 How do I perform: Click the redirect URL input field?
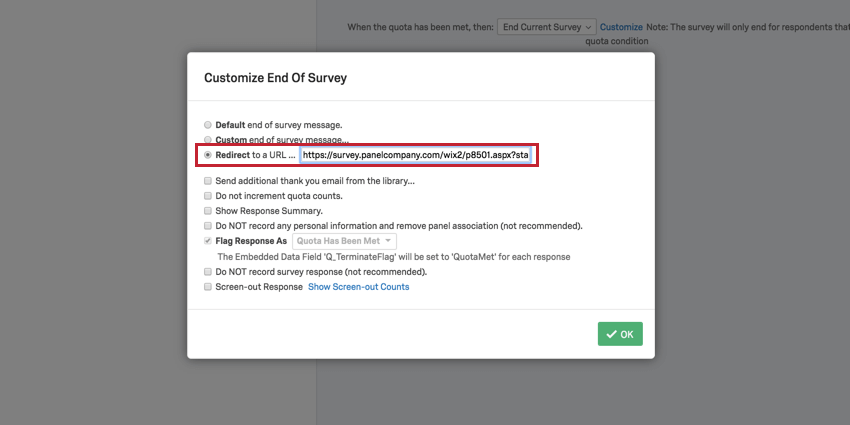(416, 156)
